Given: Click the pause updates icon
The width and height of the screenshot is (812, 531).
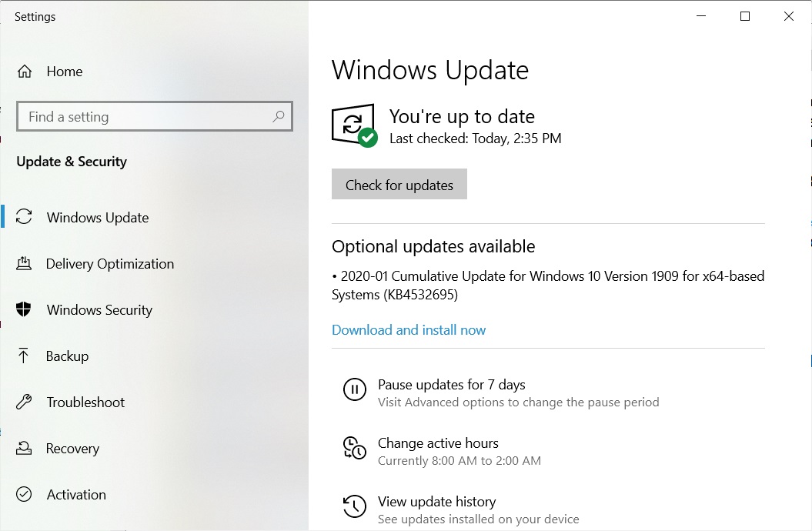Looking at the screenshot, I should click(355, 389).
